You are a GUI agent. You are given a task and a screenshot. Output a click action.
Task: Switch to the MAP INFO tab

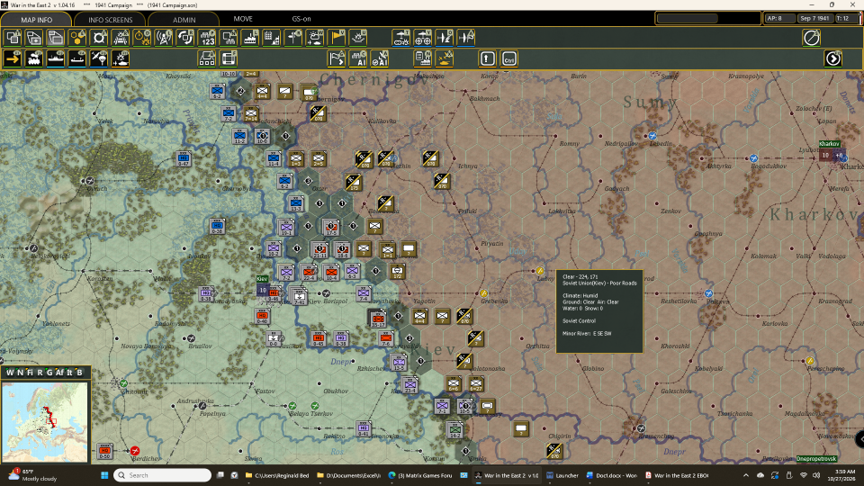pyautogui.click(x=36, y=19)
